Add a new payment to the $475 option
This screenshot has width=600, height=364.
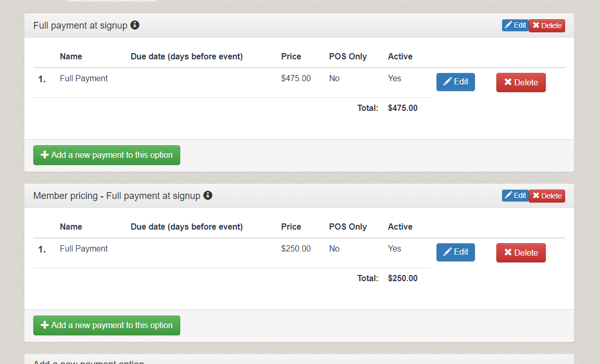coord(106,155)
